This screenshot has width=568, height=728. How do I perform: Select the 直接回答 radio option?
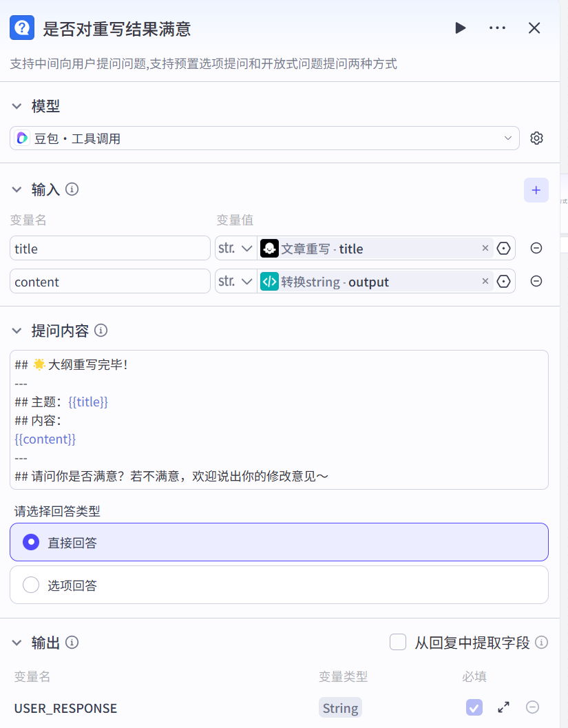(x=31, y=543)
